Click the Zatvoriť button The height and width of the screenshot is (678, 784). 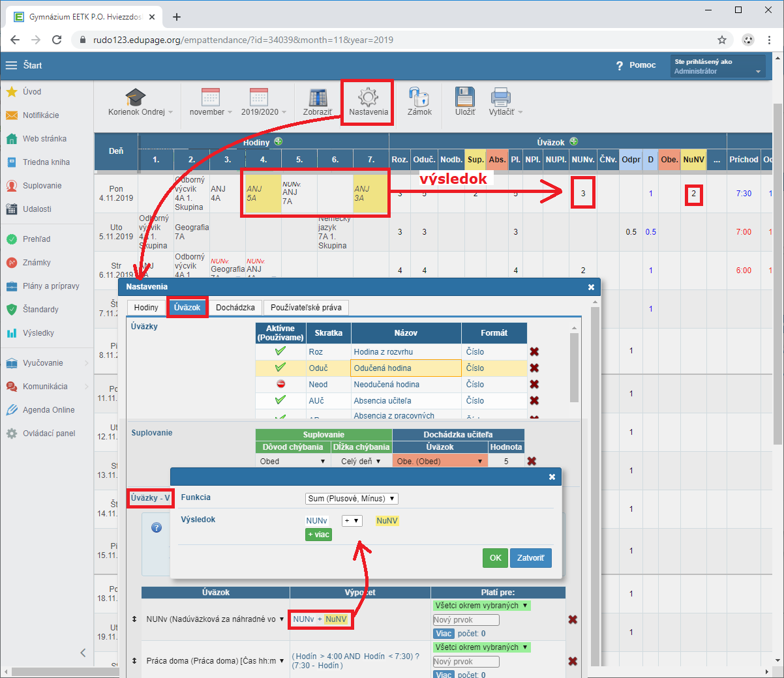(530, 558)
